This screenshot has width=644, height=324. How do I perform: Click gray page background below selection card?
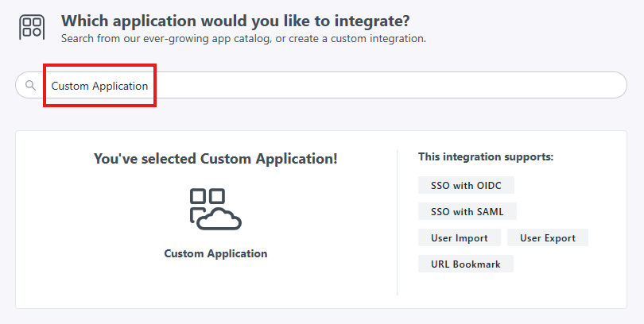pos(318,317)
